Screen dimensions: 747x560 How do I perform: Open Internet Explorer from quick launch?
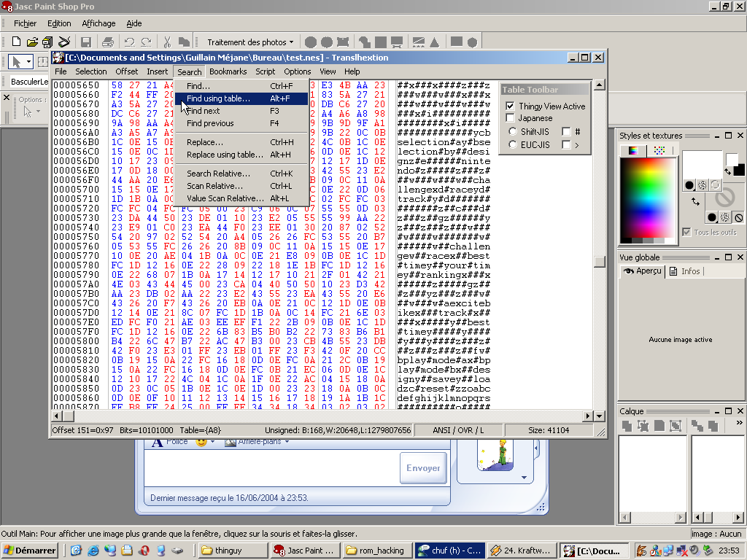(x=93, y=551)
